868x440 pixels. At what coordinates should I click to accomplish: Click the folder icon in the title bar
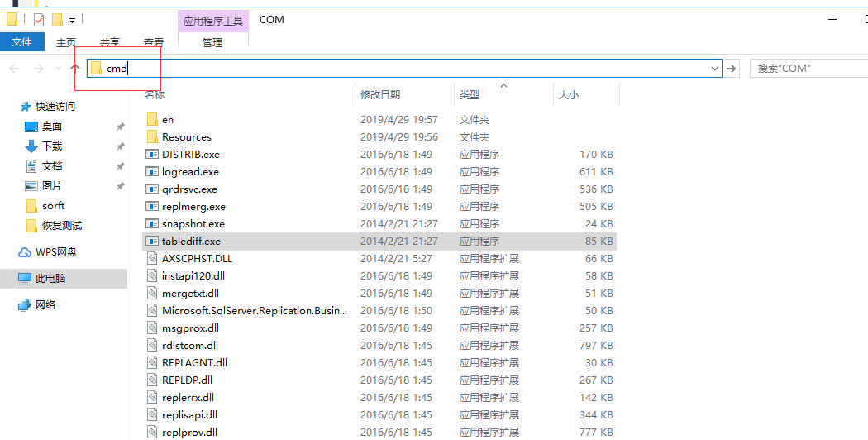pyautogui.click(x=12, y=20)
